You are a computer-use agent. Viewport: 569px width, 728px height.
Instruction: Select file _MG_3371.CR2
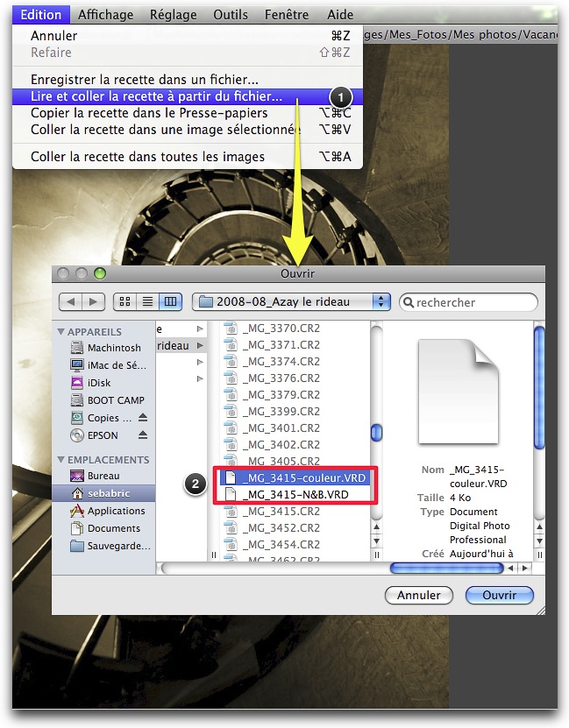tap(295, 345)
